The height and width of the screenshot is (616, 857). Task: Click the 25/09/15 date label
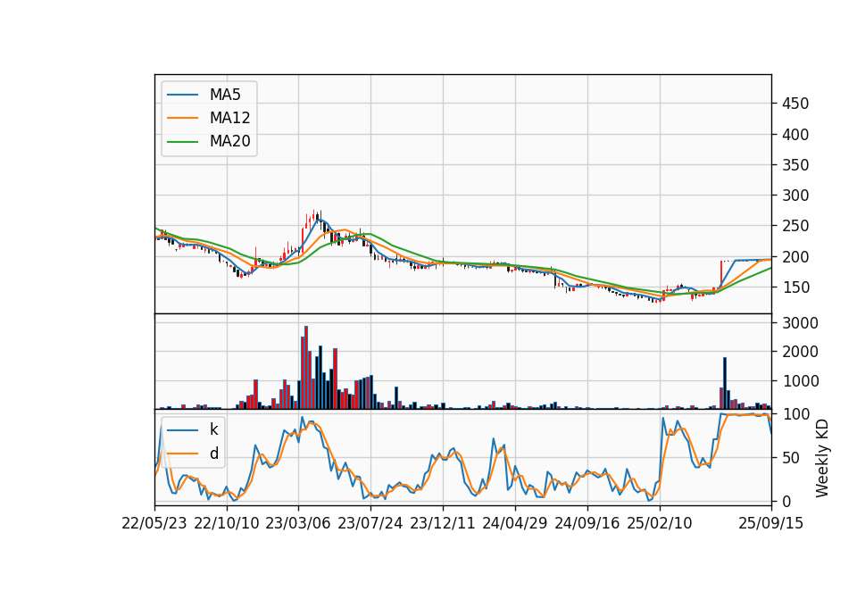pos(770,523)
